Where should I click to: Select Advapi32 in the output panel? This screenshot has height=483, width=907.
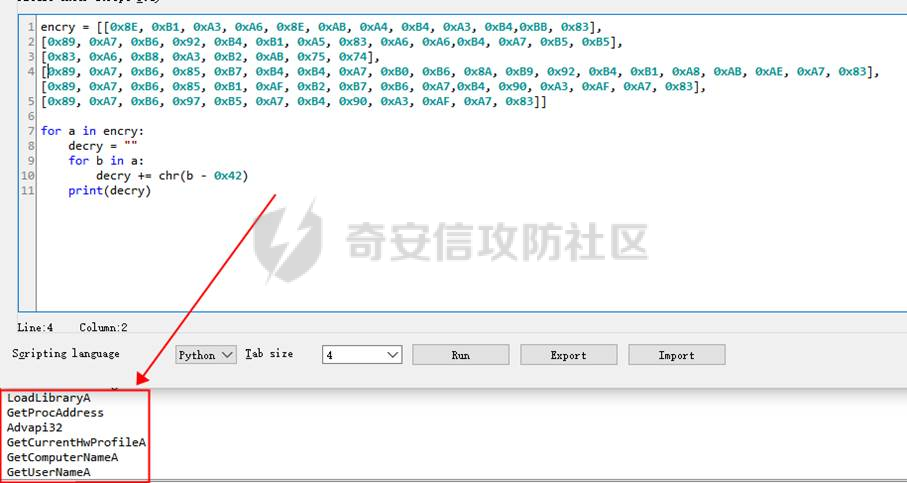click(34, 427)
